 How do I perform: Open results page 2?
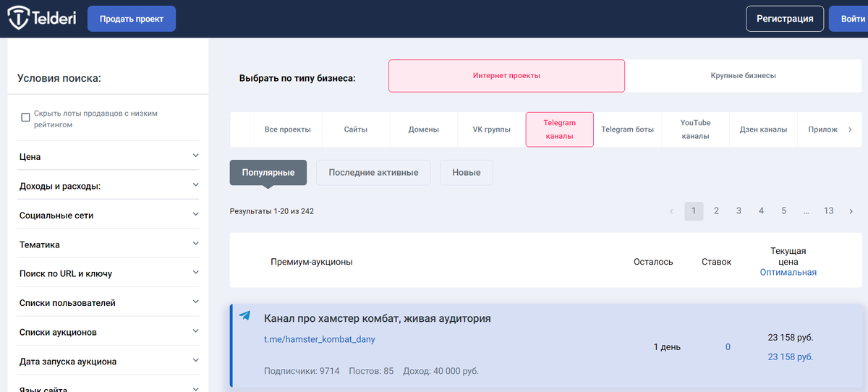coord(716,211)
